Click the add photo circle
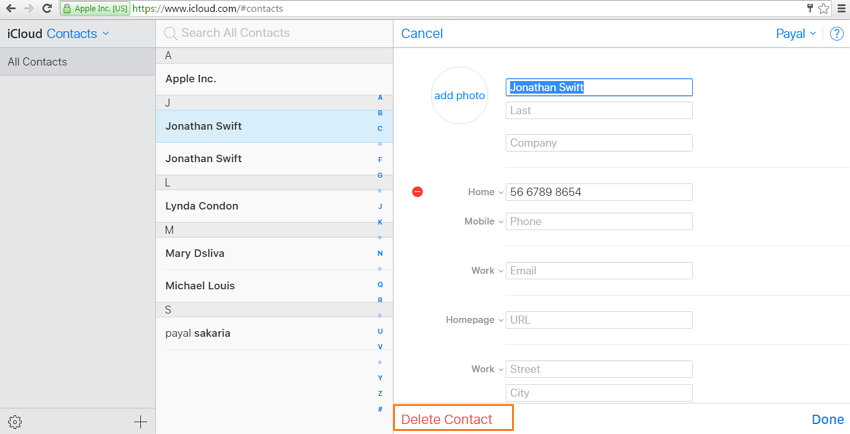 tap(459, 96)
